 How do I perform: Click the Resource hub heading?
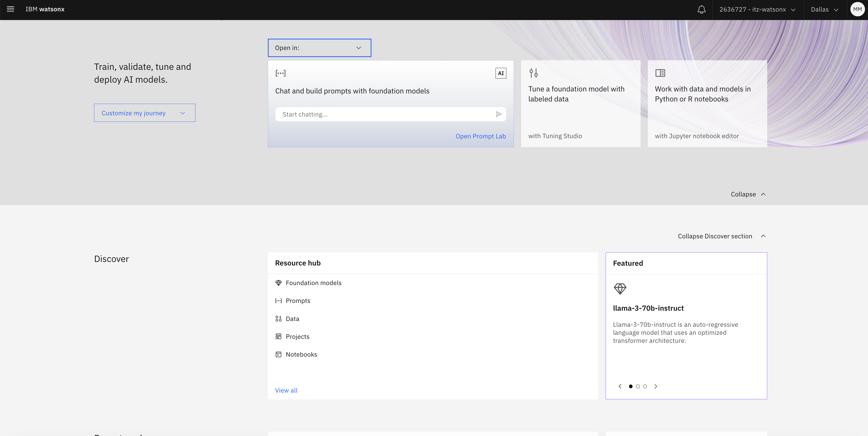[298, 263]
